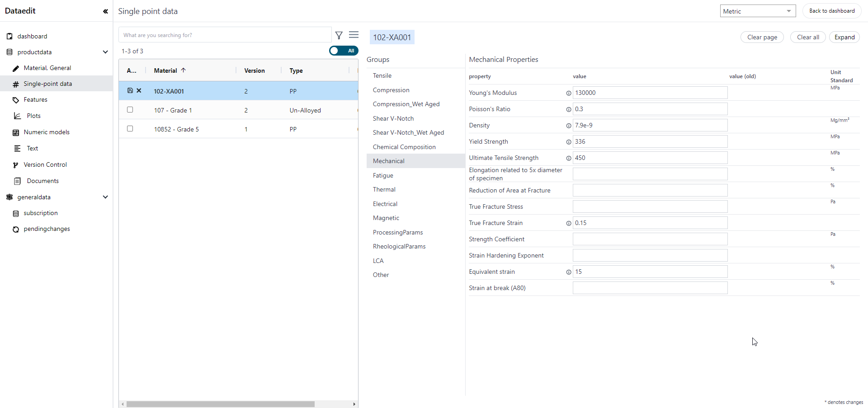Sort by the Material column header
This screenshot has width=868, height=408.
click(x=165, y=70)
